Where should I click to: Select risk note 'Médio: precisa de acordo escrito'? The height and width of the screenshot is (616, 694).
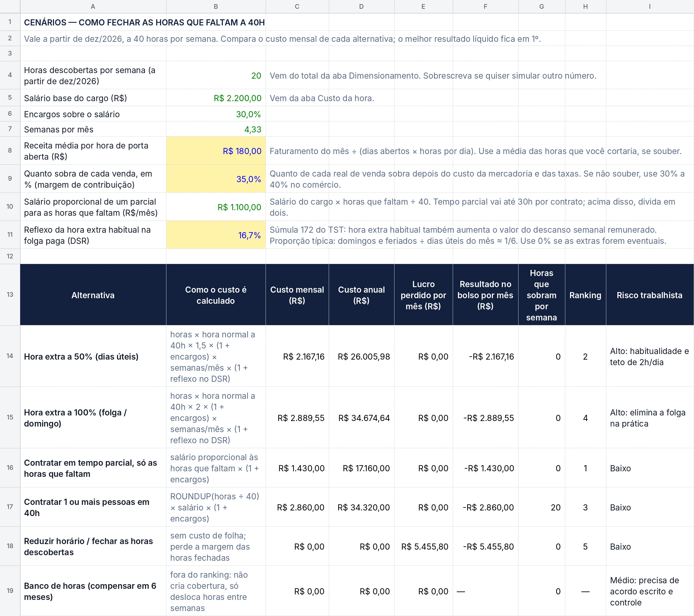pyautogui.click(x=650, y=591)
